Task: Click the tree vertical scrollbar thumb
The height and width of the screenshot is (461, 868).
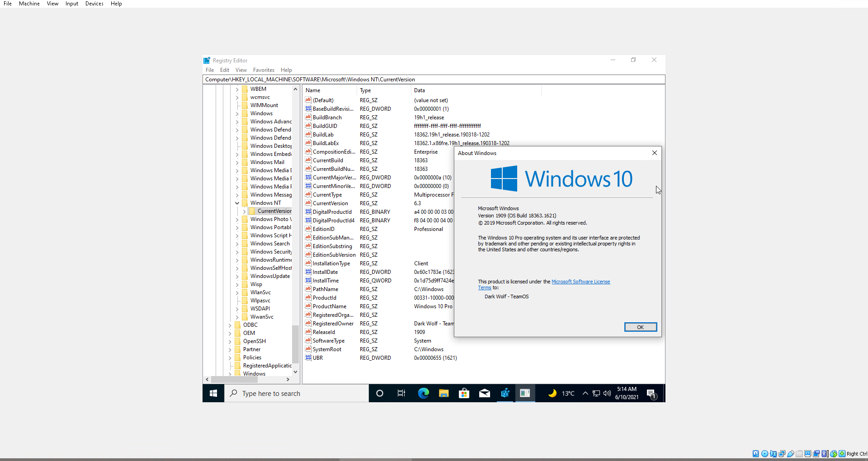Action: click(295, 344)
